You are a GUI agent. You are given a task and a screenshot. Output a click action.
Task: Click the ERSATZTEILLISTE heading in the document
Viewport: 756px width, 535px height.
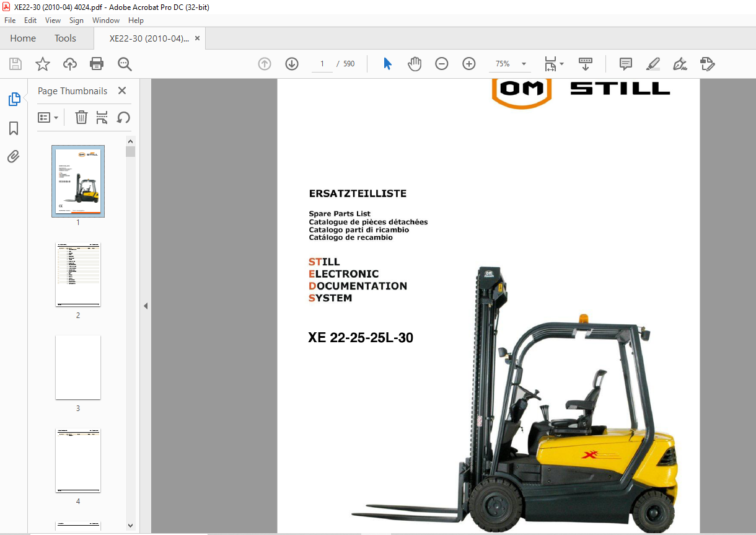[x=358, y=193]
